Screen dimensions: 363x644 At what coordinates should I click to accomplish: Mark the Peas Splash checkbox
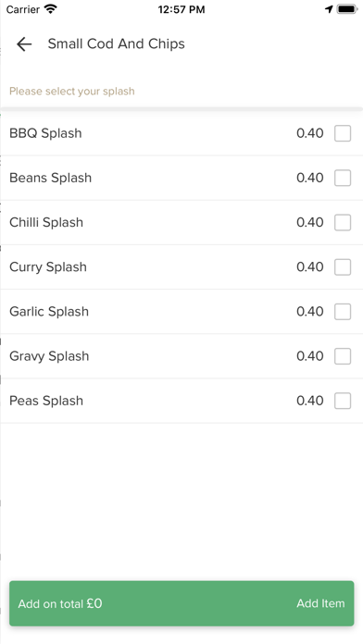coord(343,401)
